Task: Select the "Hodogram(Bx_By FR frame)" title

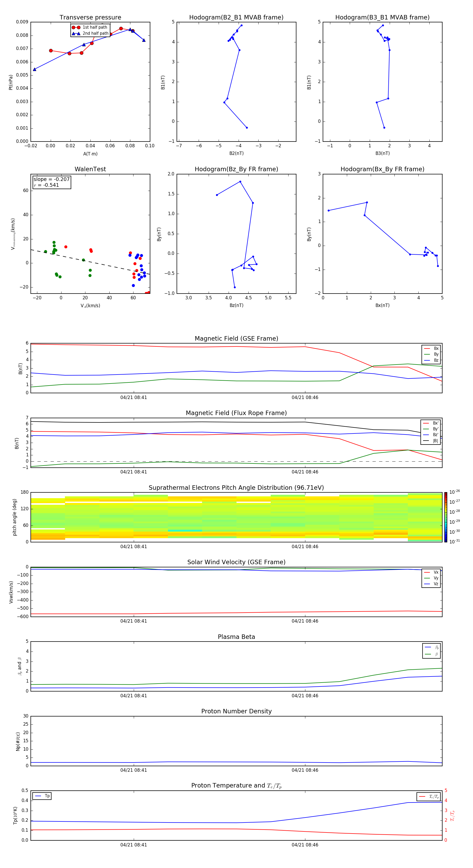Action: (382, 169)
